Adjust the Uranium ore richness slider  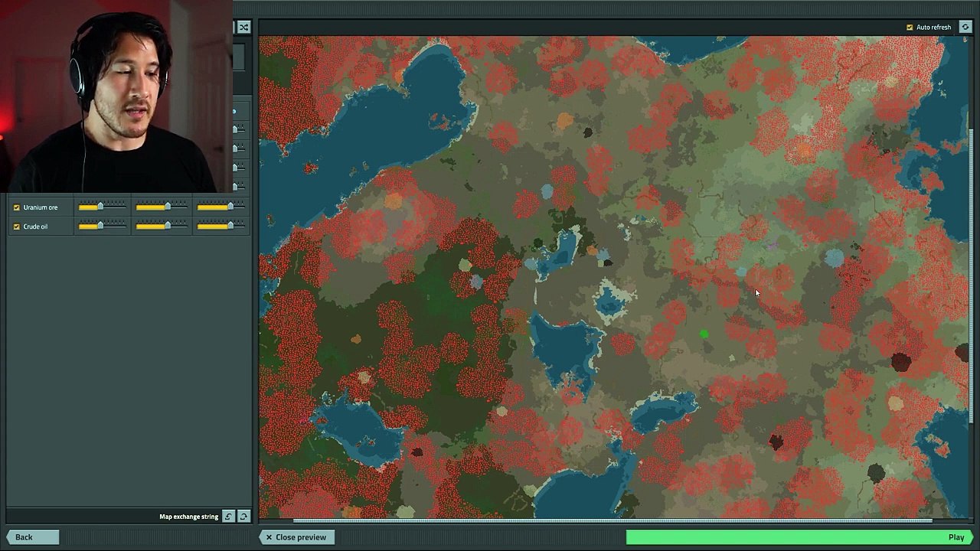[x=221, y=207]
